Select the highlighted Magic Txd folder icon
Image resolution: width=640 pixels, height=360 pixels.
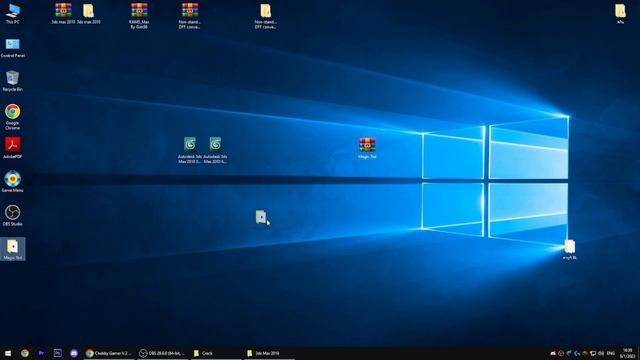pyautogui.click(x=13, y=249)
